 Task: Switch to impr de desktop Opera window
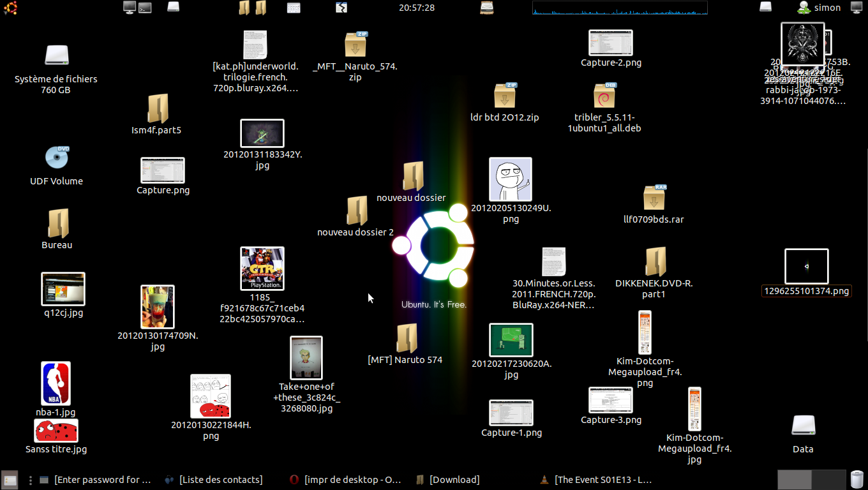pos(345,480)
